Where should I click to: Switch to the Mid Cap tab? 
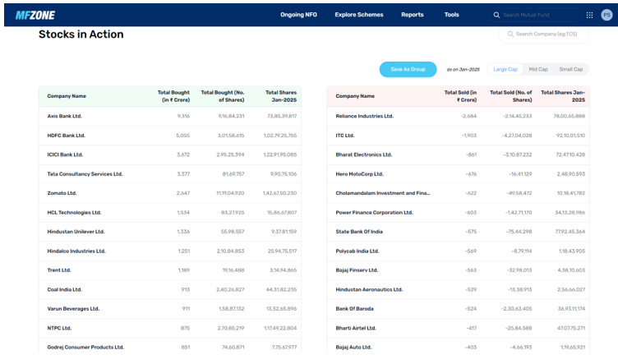tap(538, 69)
